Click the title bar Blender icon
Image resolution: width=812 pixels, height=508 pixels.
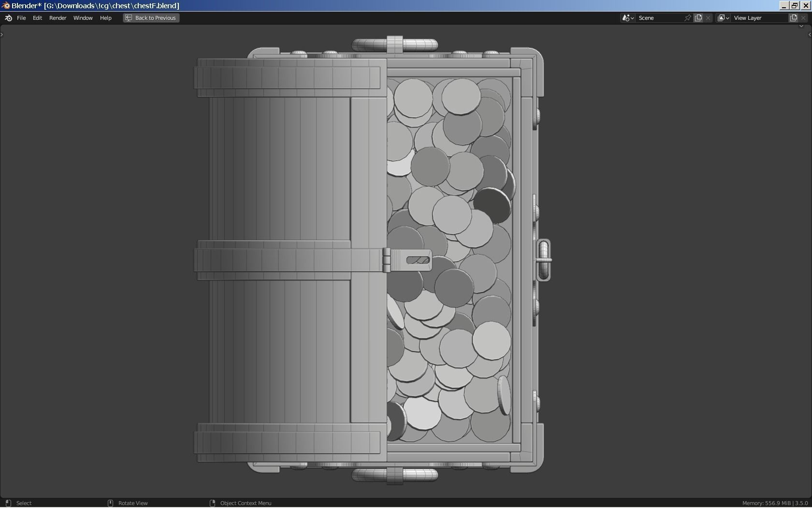5,5
